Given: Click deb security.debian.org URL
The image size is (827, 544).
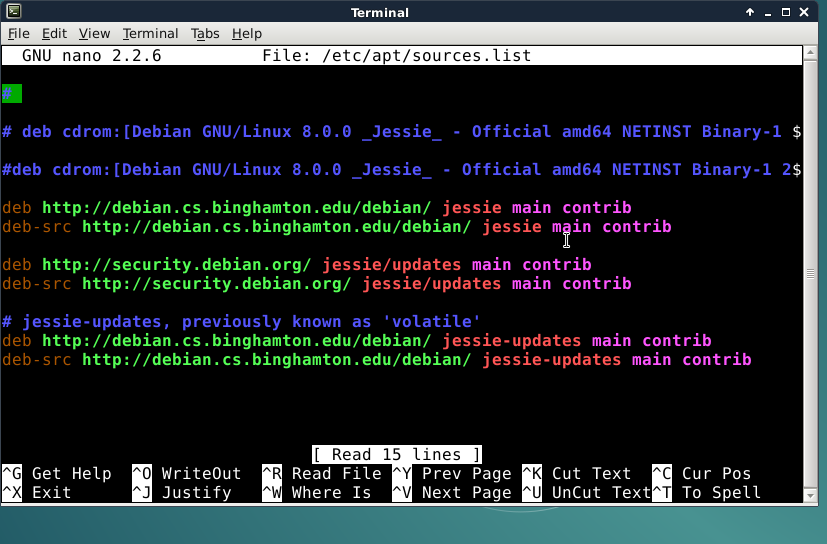Looking at the screenshot, I should pyautogui.click(x=177, y=265).
